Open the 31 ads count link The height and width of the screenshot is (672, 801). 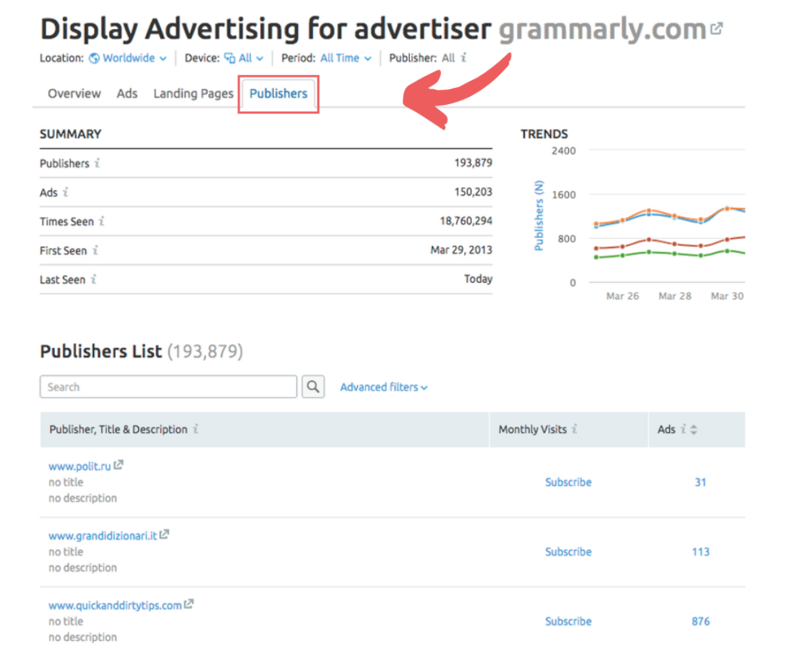tap(700, 482)
